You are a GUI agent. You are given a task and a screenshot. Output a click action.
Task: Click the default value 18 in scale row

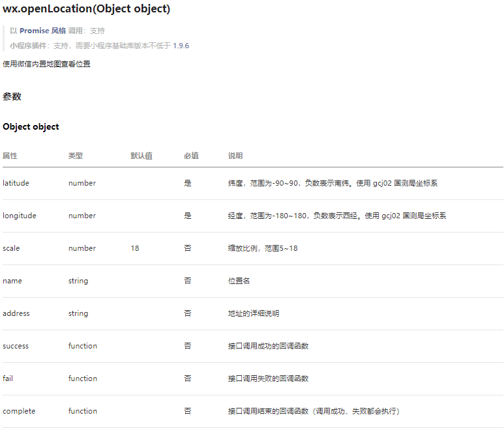[x=135, y=248]
